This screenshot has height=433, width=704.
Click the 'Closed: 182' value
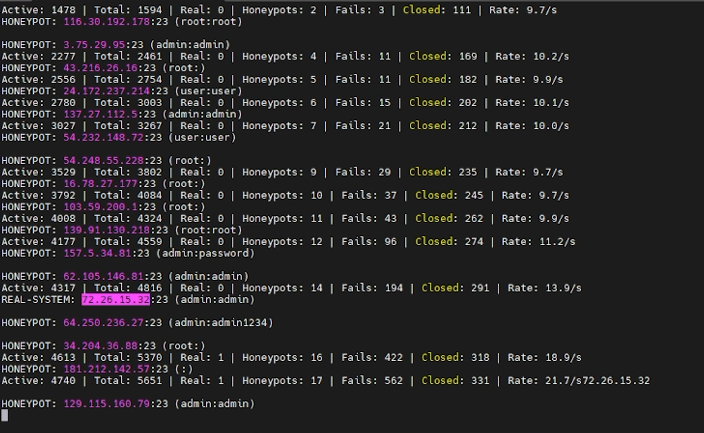[x=443, y=80]
